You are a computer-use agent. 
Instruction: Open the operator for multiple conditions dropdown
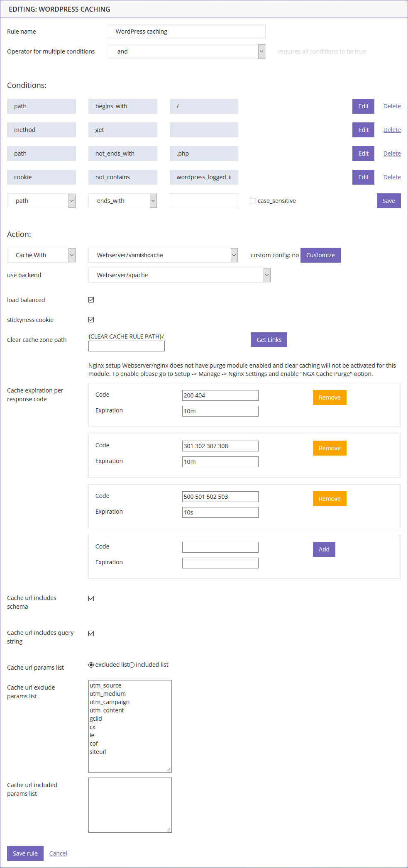[x=187, y=51]
